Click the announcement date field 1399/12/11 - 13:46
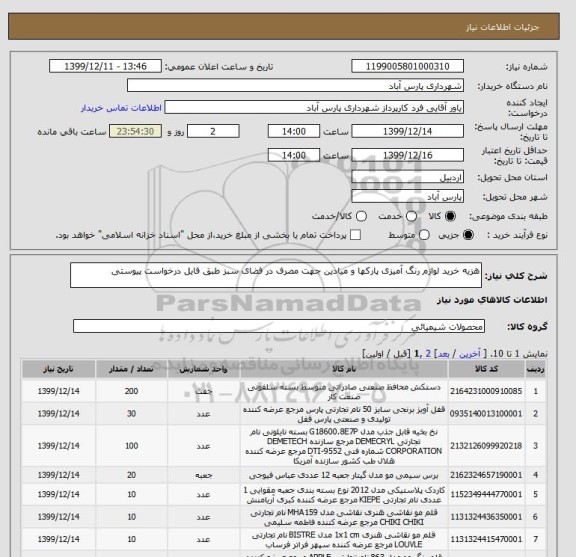The width and height of the screenshot is (576, 557). pyautogui.click(x=105, y=67)
